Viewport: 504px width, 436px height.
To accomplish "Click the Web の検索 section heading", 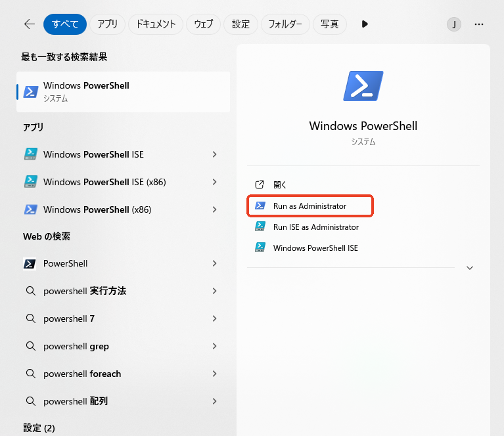I will [x=47, y=236].
